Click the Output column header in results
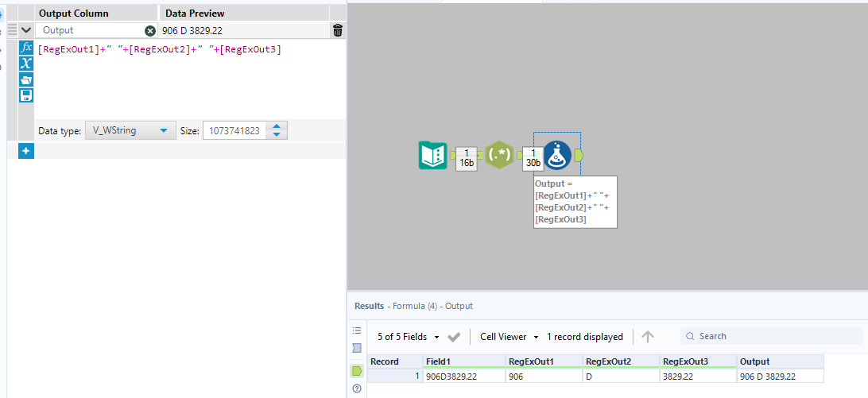The image size is (868, 398). (x=779, y=361)
